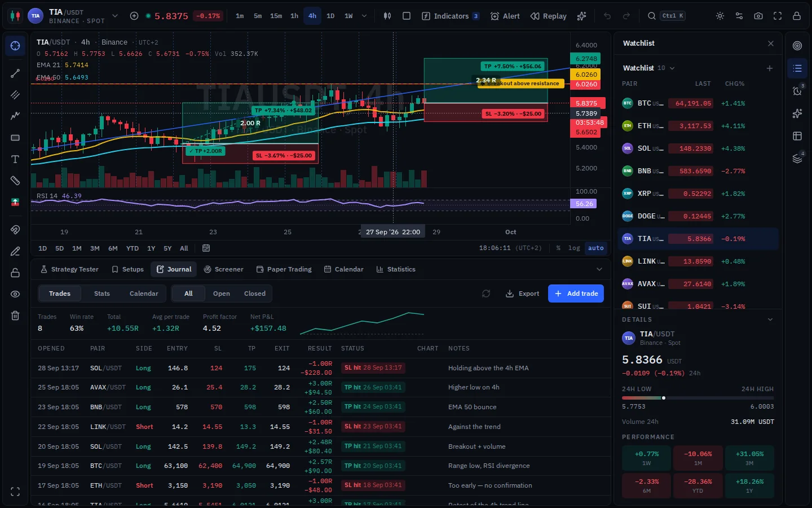Open chart settings sliders icon
The height and width of the screenshot is (508, 812).
(x=739, y=16)
